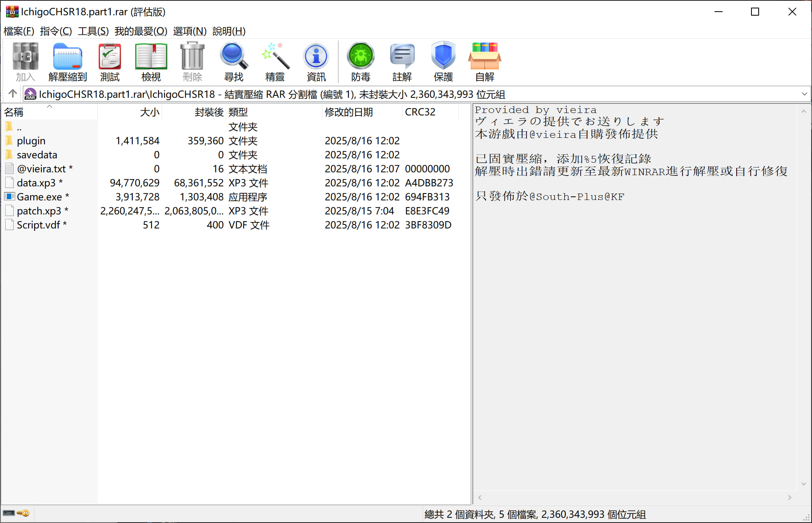Click the Test archive icon
The image size is (812, 523).
109,62
